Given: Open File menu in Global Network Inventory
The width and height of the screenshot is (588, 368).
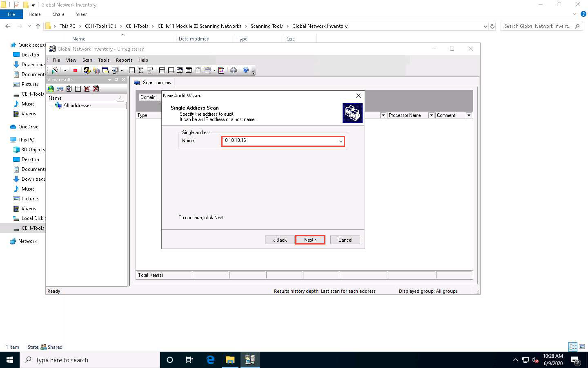Looking at the screenshot, I should click(x=56, y=60).
